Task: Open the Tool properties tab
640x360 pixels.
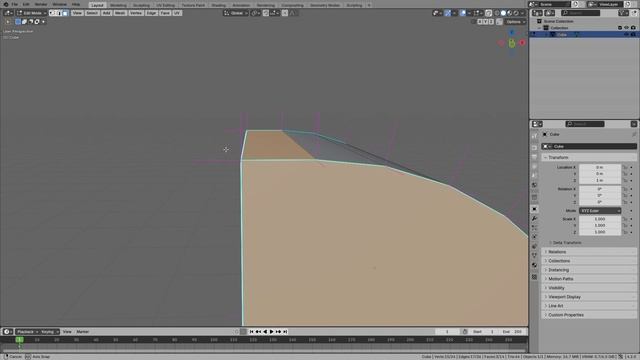Action: click(x=534, y=136)
